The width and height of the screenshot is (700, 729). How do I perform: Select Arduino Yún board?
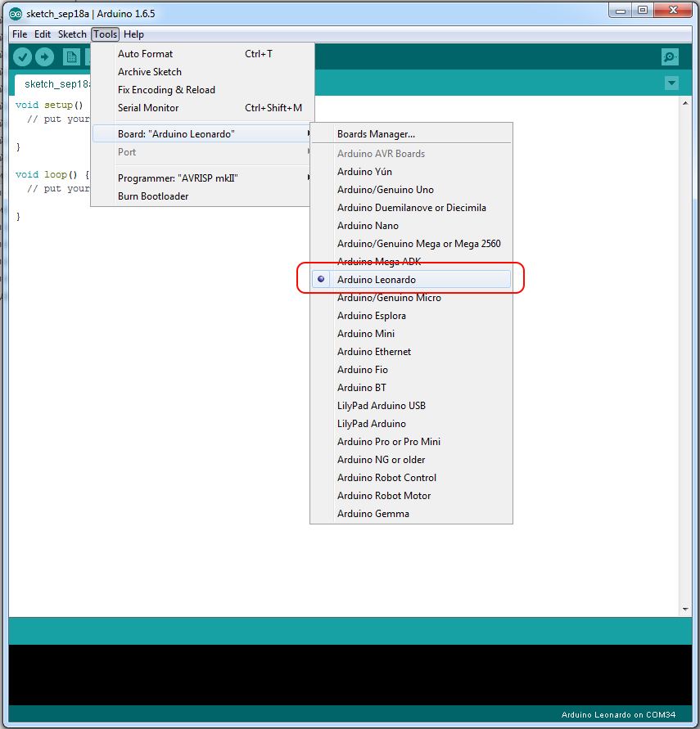coord(411,172)
